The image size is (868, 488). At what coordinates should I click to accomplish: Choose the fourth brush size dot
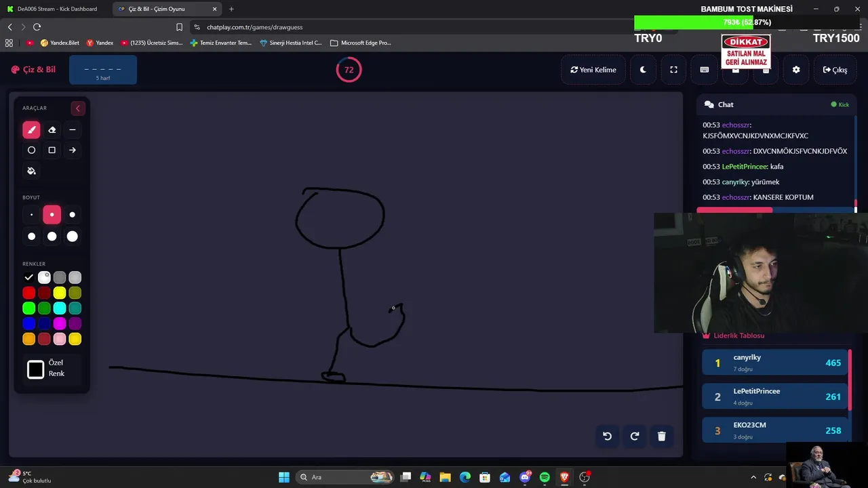(31, 237)
